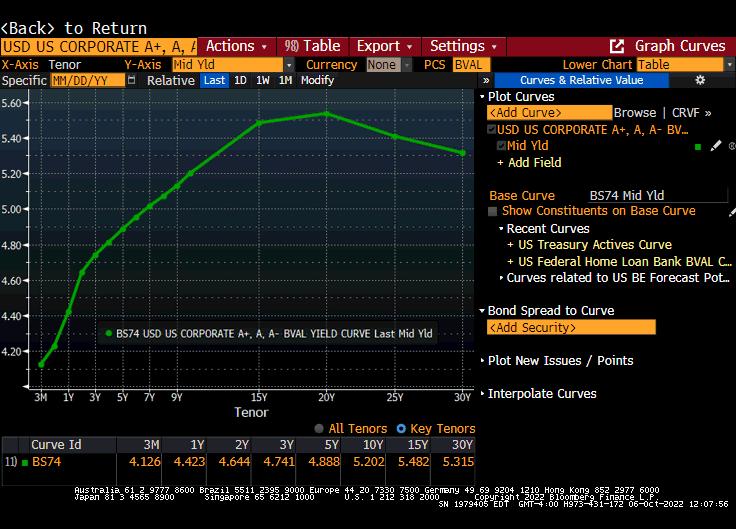736x529 pixels.
Task: Select the 1W relative period
Action: point(263,80)
